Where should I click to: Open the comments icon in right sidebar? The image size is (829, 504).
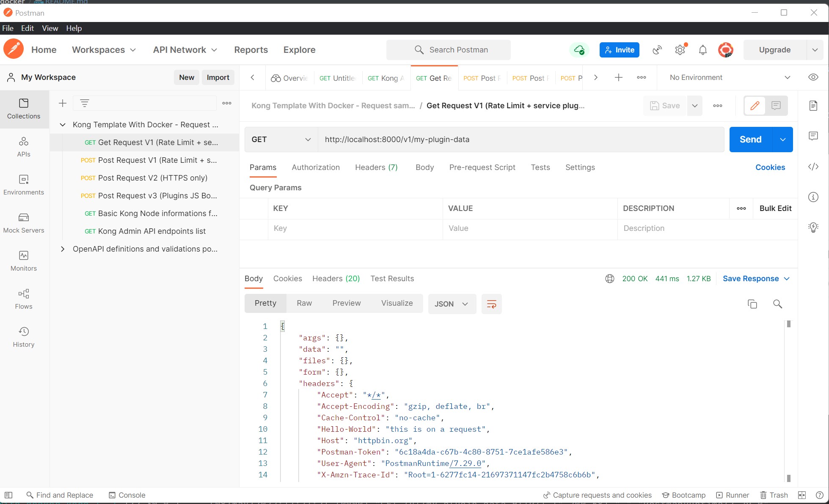click(813, 136)
